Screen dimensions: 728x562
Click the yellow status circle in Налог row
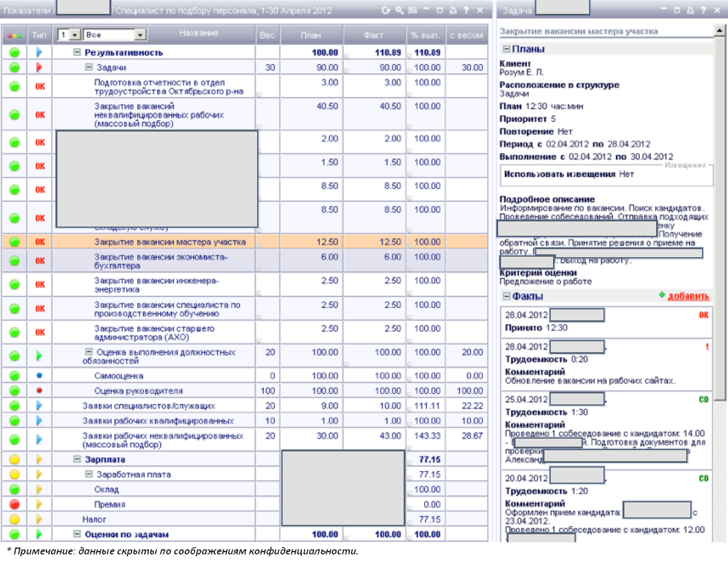(x=14, y=520)
